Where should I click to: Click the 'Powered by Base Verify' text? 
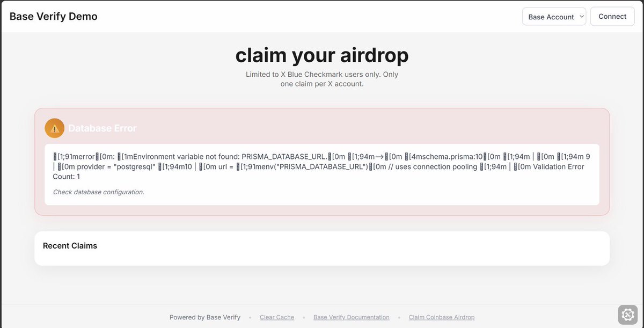click(x=205, y=317)
